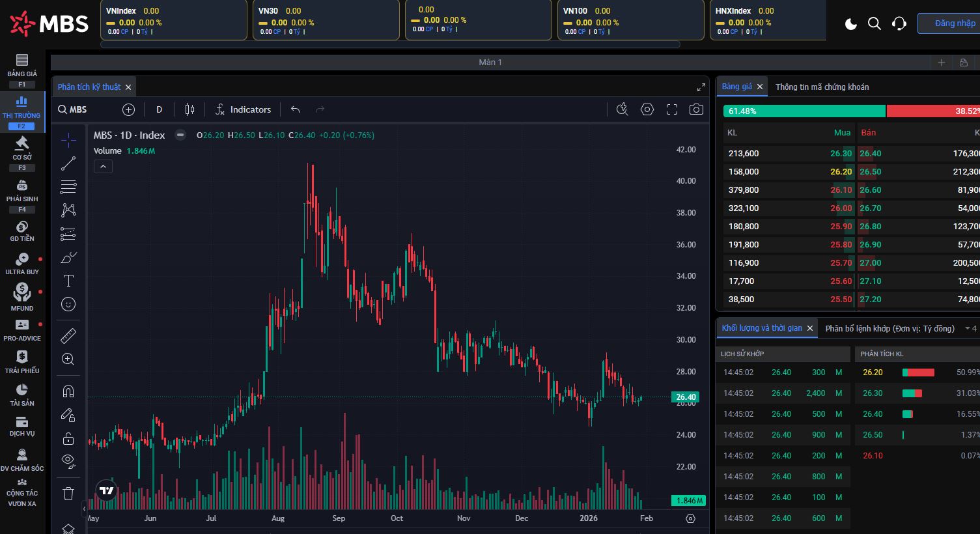This screenshot has width=980, height=534.
Task: Expand hidden tabs dropdown showing 4
Action: [x=970, y=328]
